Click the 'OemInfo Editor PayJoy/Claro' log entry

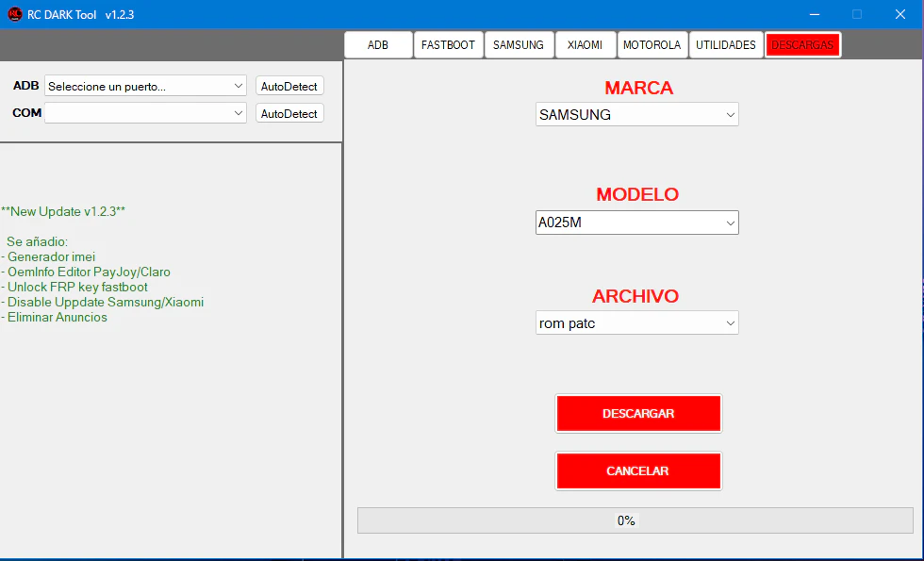coord(86,272)
